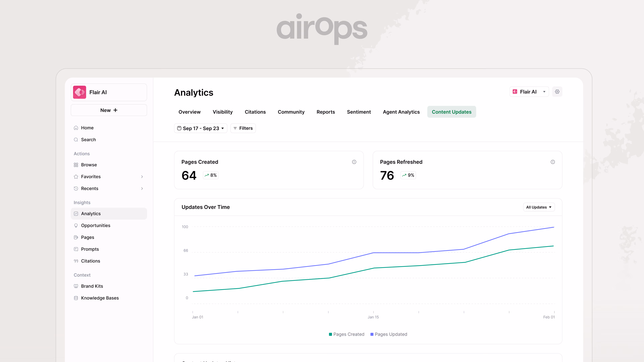Click the Browse grid icon
This screenshot has height=362, width=644.
coord(76,165)
